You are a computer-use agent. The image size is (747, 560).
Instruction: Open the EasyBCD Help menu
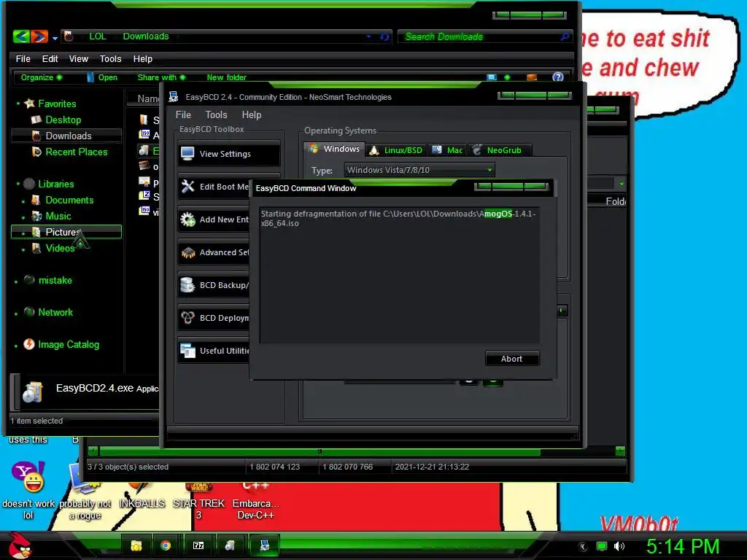coord(252,114)
